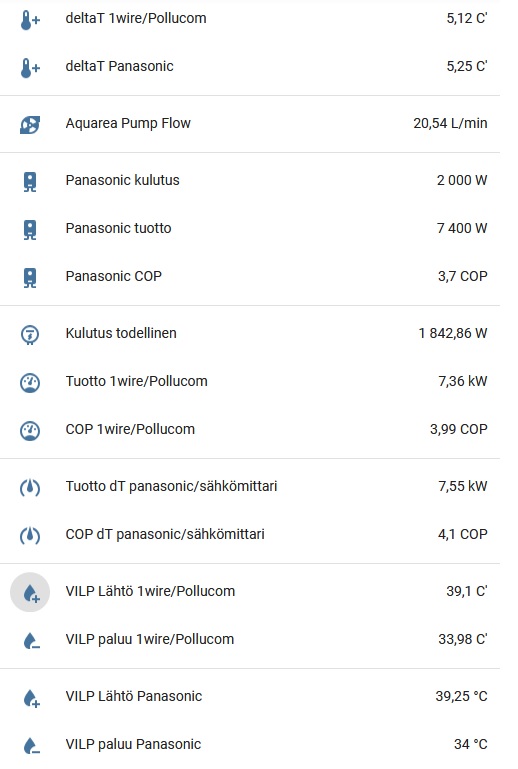518x769 pixels.
Task: Click the meter icon for Kulutus todellinen
Action: pyautogui.click(x=30, y=335)
